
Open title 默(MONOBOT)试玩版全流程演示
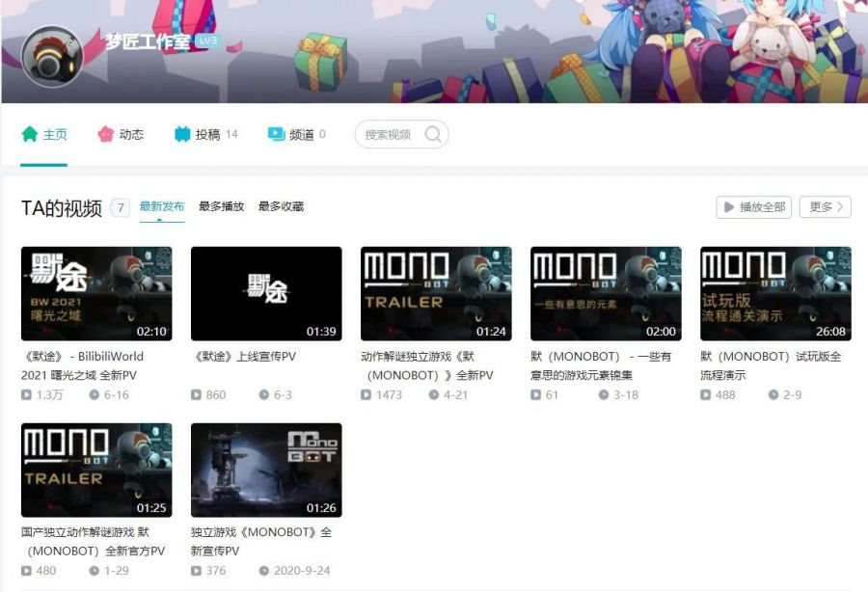771,365
